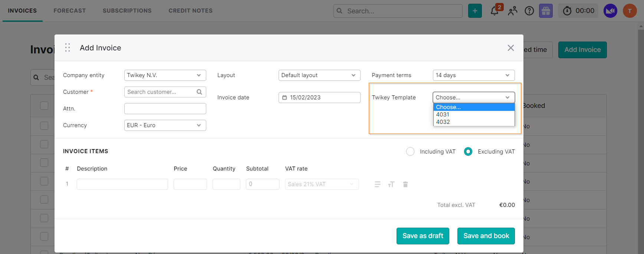Open the Credit Notes tab
This screenshot has height=254, width=644.
pyautogui.click(x=191, y=11)
